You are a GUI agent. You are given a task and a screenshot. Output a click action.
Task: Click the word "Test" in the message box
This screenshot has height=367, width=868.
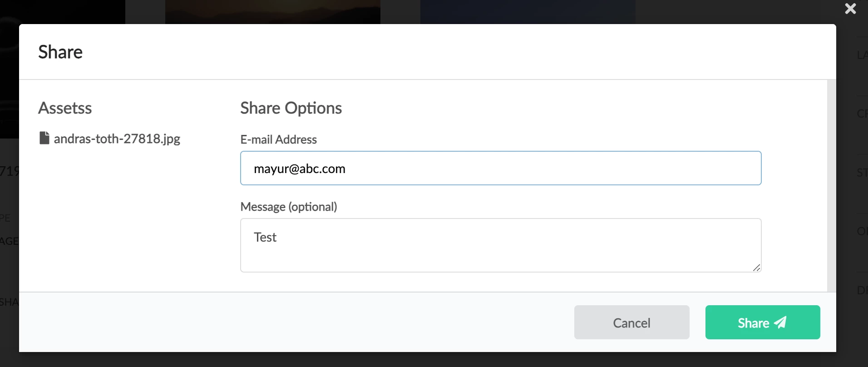click(265, 237)
